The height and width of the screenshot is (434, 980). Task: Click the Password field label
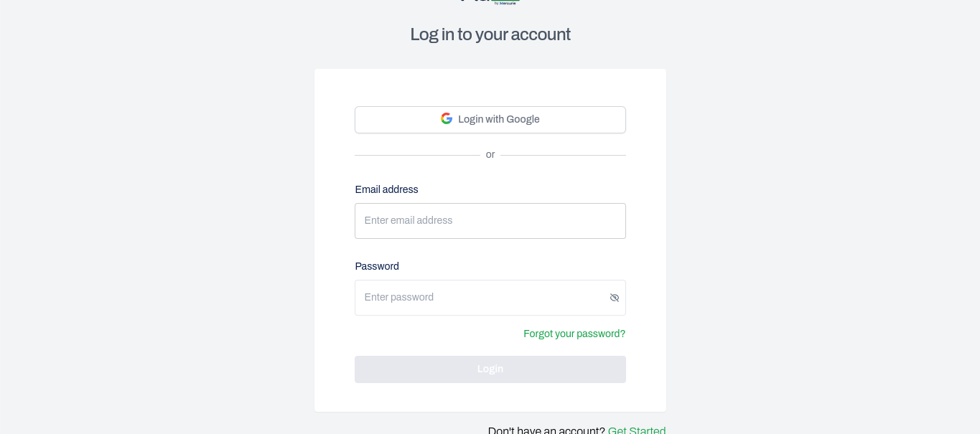[377, 266]
